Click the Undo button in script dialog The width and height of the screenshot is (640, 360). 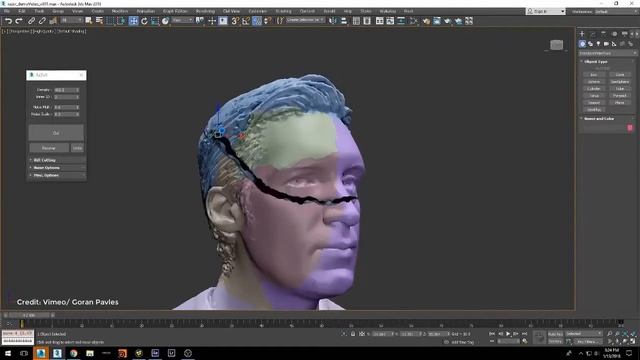point(77,148)
